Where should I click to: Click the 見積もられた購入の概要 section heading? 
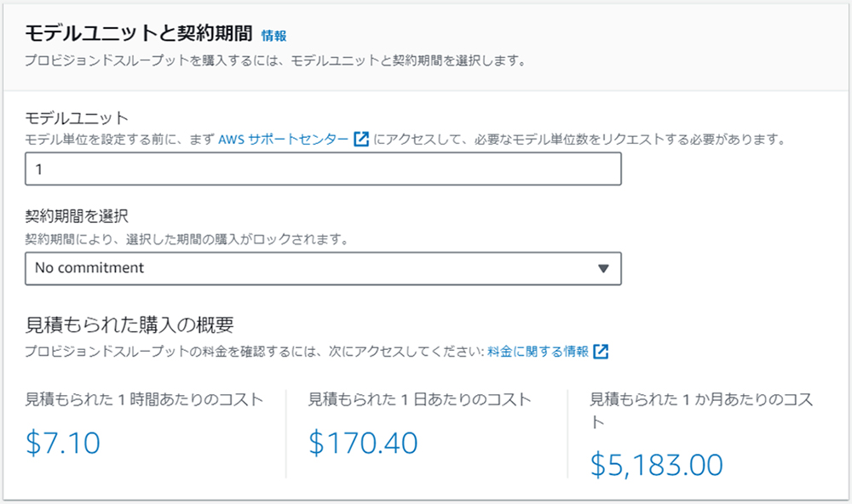point(130,324)
